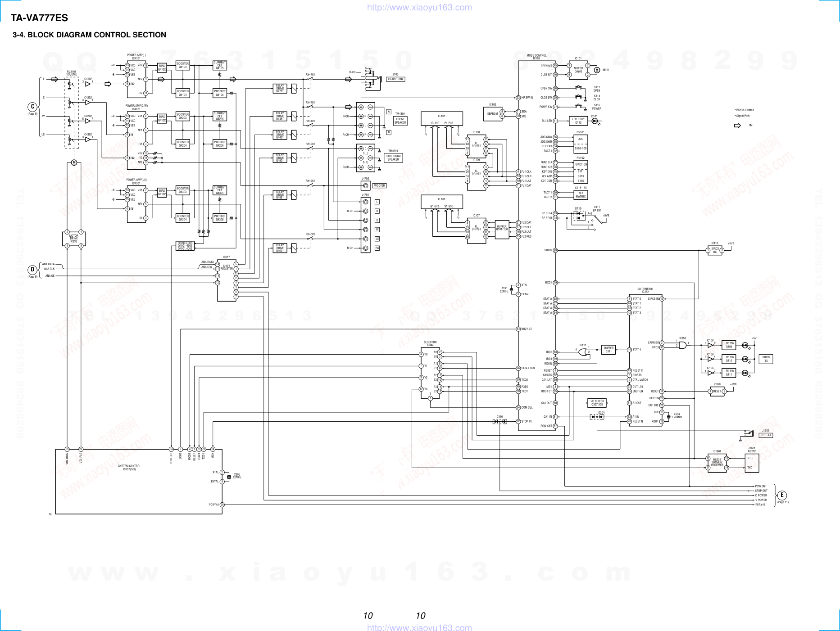Click the LED SW Q111 block
This screenshot has height=631, width=840.
coord(729,373)
